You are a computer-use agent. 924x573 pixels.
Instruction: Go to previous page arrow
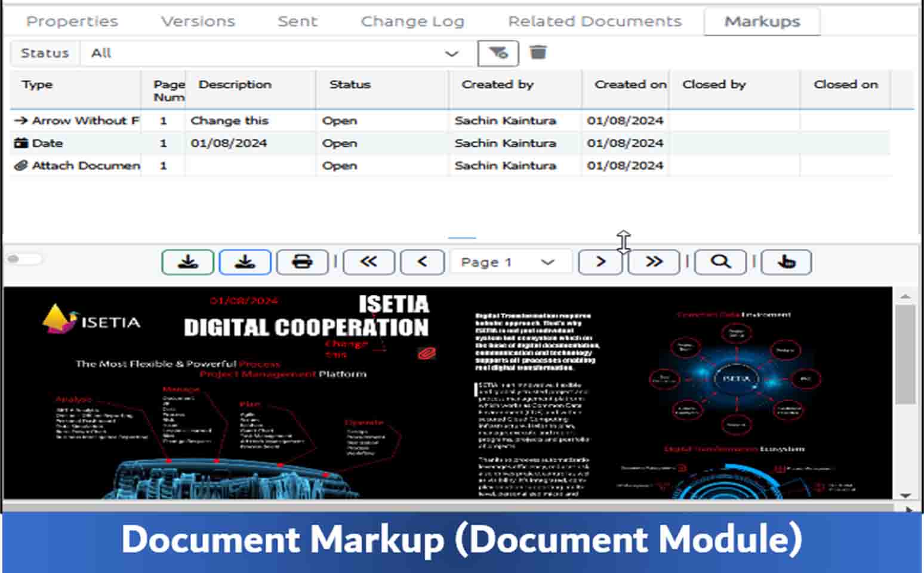point(422,262)
